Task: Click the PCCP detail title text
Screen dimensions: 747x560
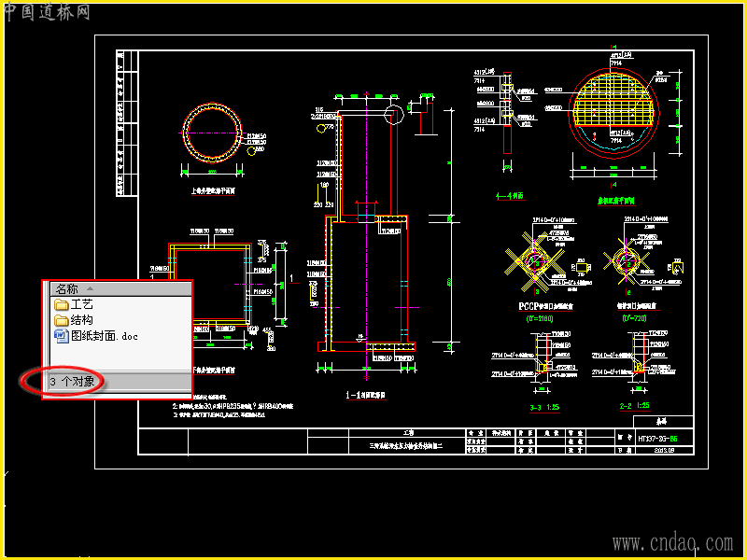Action: 545,306
